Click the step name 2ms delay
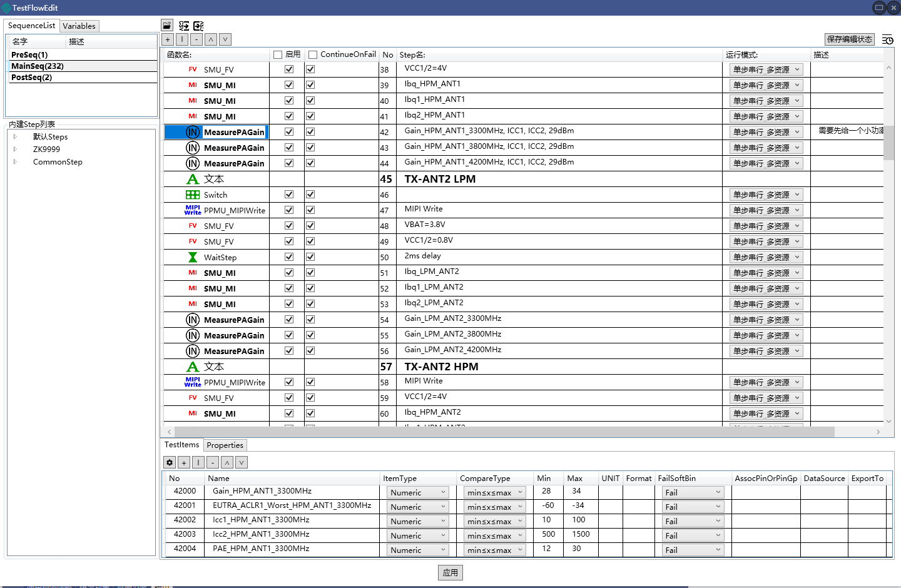The width and height of the screenshot is (901, 588). (x=422, y=256)
